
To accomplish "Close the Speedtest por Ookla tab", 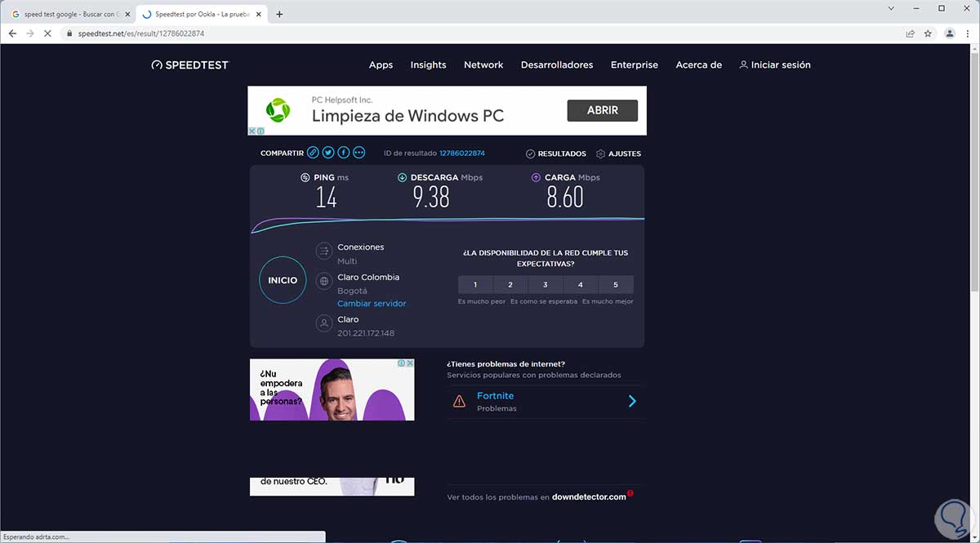I will click(261, 14).
